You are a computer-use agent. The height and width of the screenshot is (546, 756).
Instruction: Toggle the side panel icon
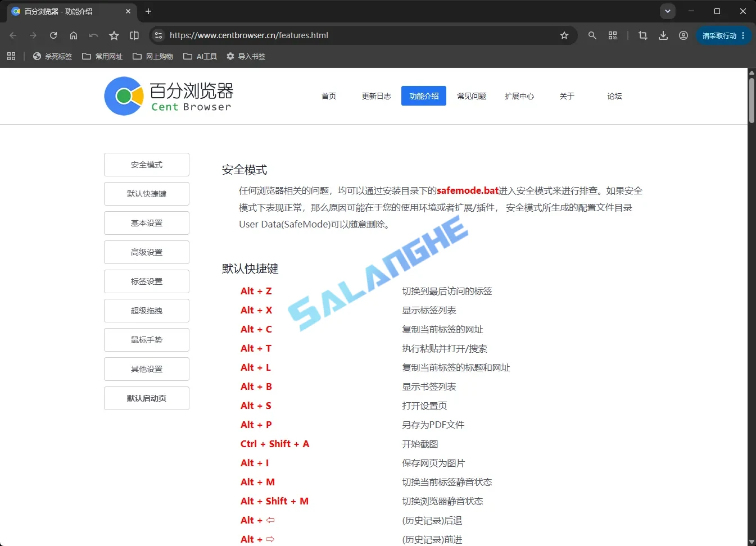[134, 35]
